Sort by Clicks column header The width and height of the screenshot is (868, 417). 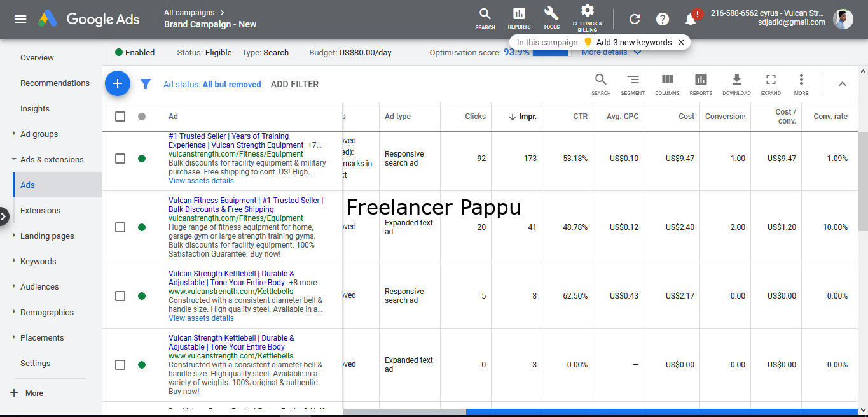pos(475,117)
